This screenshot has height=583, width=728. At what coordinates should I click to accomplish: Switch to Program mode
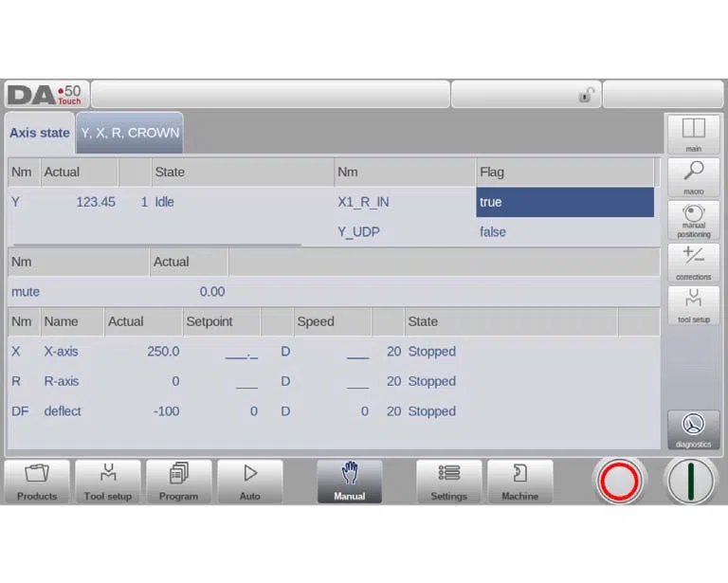pyautogui.click(x=179, y=482)
